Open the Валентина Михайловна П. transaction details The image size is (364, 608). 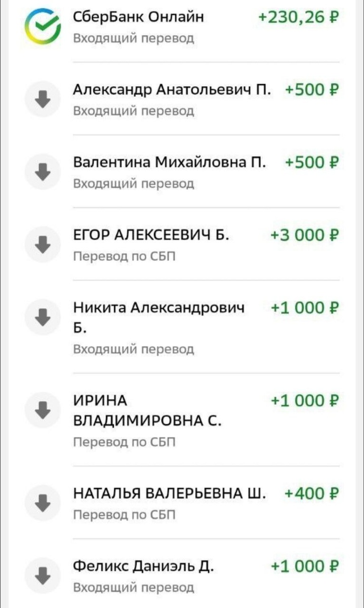[182, 171]
